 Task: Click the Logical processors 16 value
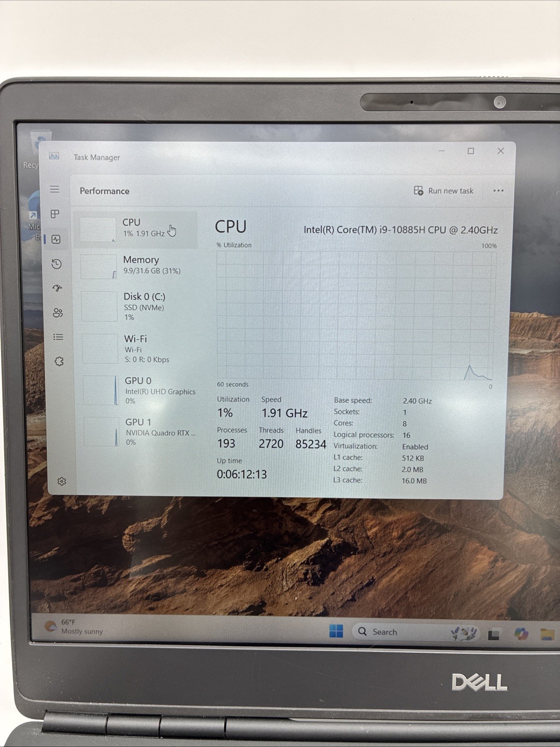[x=406, y=435]
